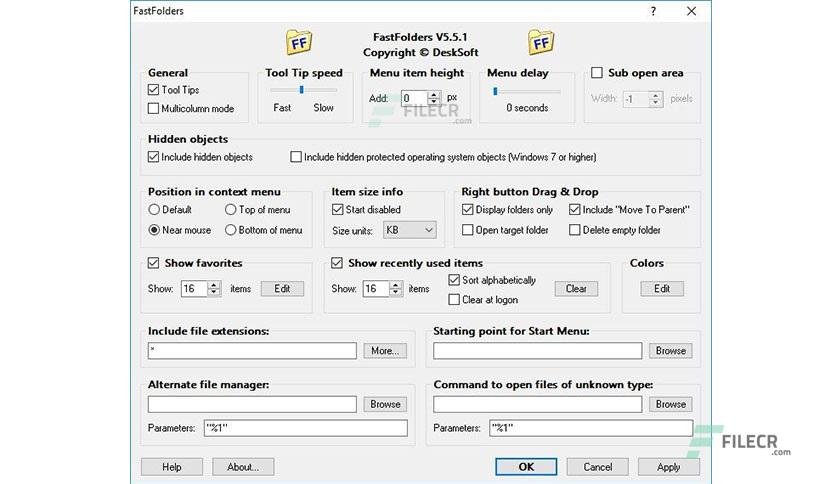Click unknown type command Parameters field
836x484 pixels.
[591, 428]
